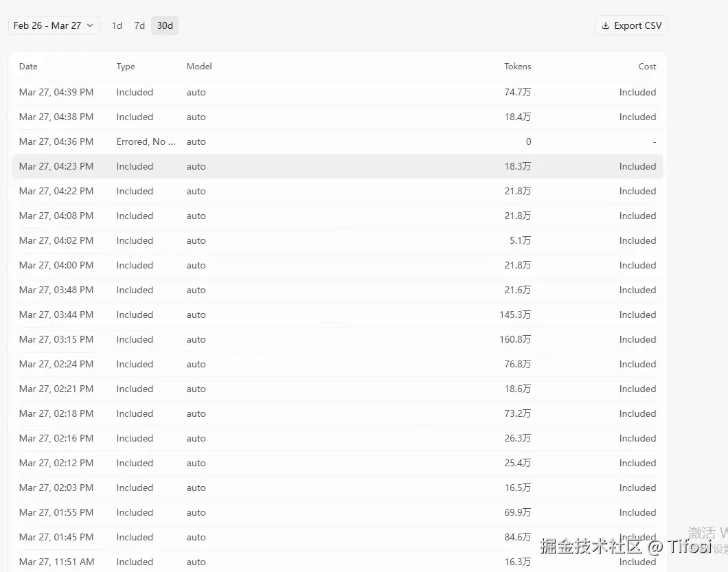Sort by the Tokens column header
The image size is (728, 572).
[518, 66]
